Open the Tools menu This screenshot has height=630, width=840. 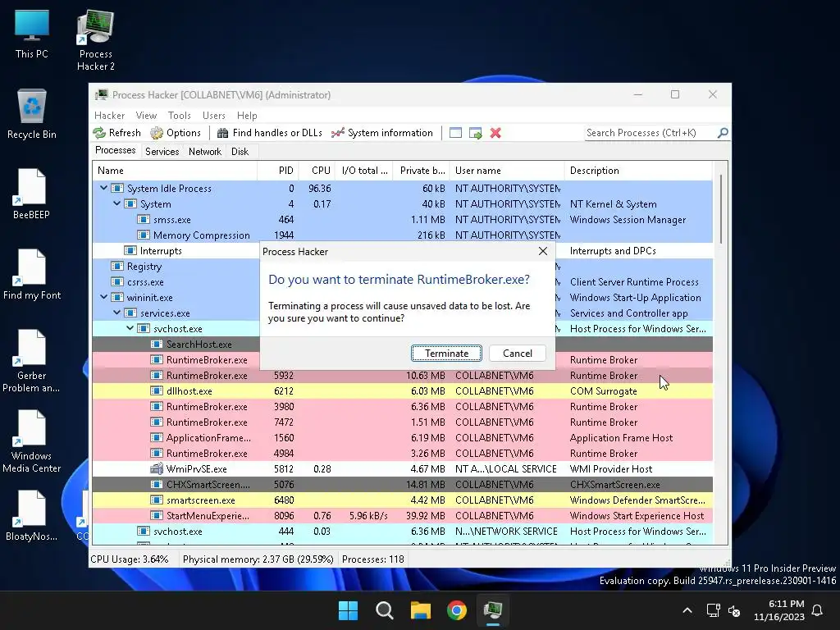tap(180, 115)
